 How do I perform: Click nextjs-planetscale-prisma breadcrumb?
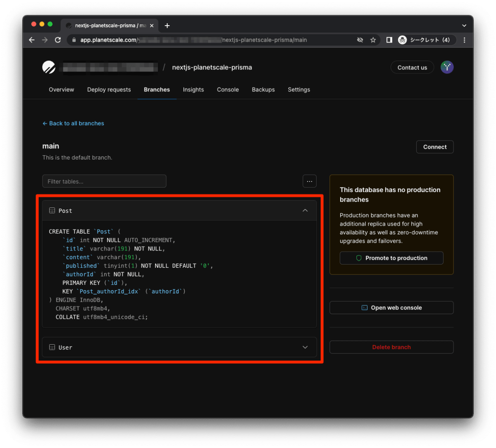212,67
